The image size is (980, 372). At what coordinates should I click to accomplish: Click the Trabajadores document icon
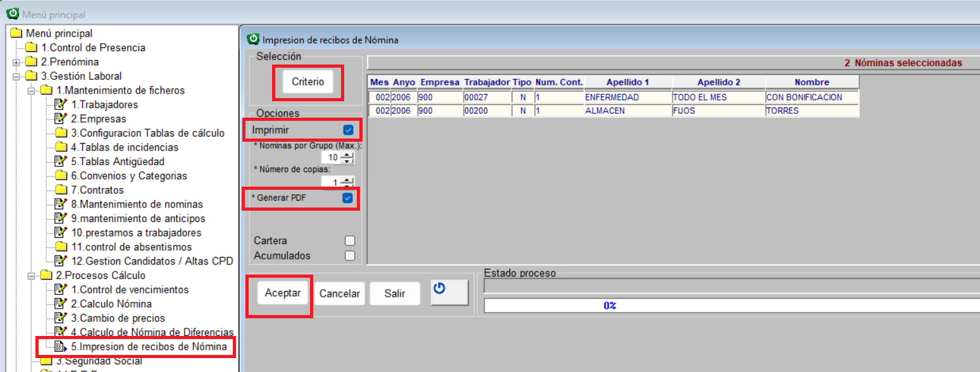pyautogui.click(x=61, y=104)
